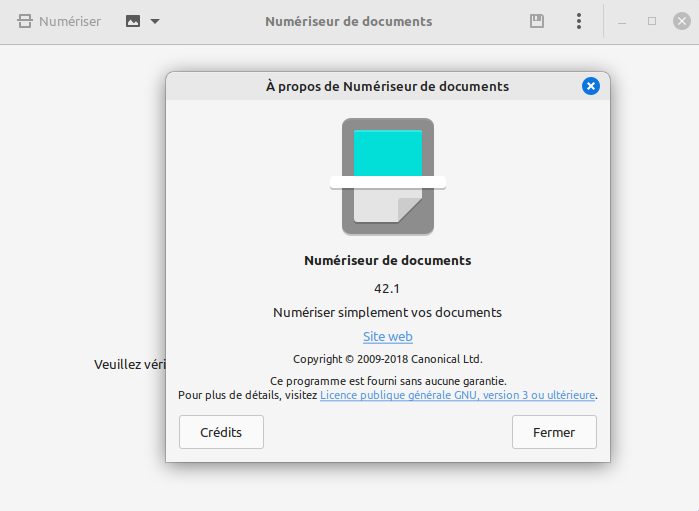Open the three-dot main menu
699x511 pixels.
(x=578, y=21)
